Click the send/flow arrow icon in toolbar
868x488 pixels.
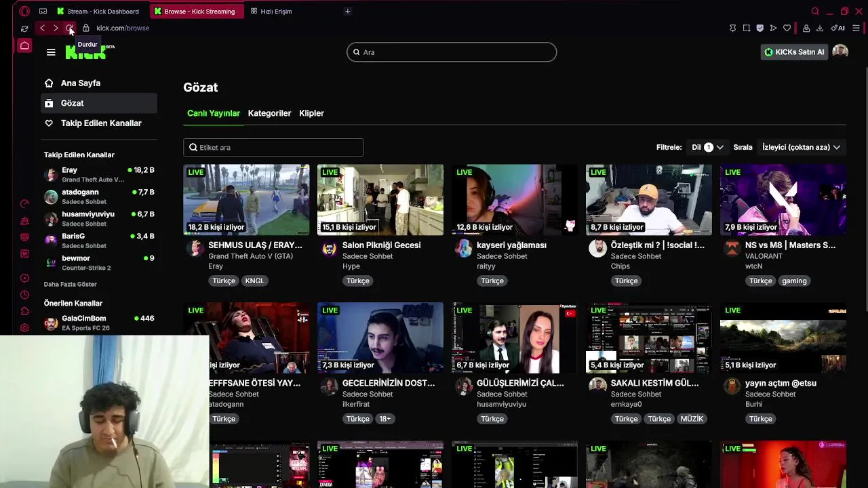(773, 28)
